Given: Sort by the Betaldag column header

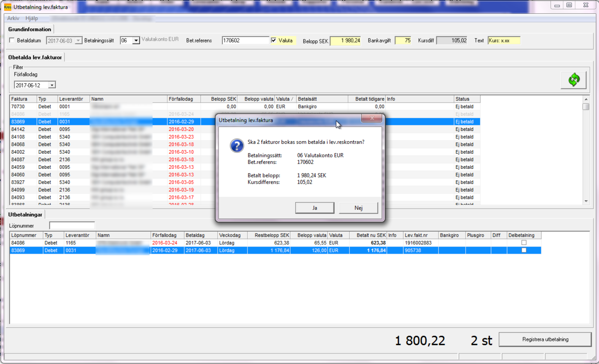Looking at the screenshot, I should pyautogui.click(x=201, y=235).
